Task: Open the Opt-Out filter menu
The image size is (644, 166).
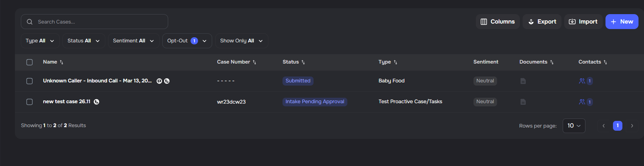Action: pyautogui.click(x=187, y=41)
